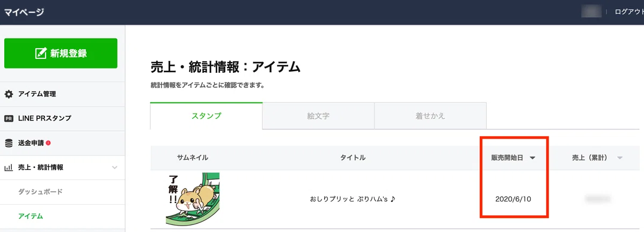Image resolution: width=644 pixels, height=232 pixels.
Task: Open the おしりプリッと ぷりハム's title
Action: pyautogui.click(x=352, y=199)
